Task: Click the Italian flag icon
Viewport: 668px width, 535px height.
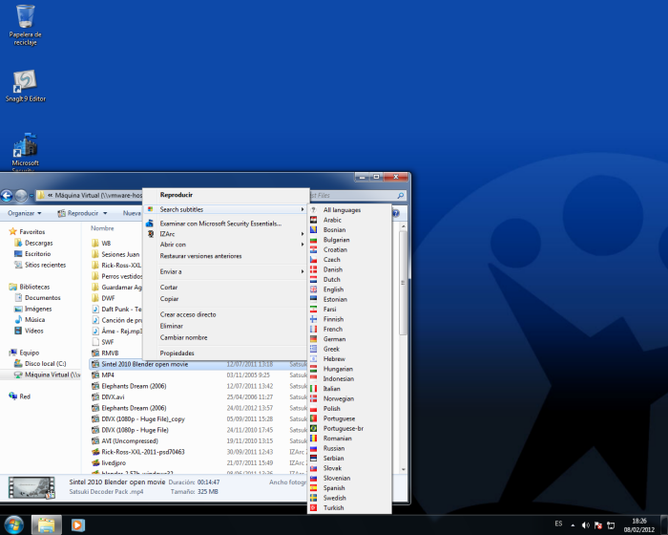Action: 314,388
